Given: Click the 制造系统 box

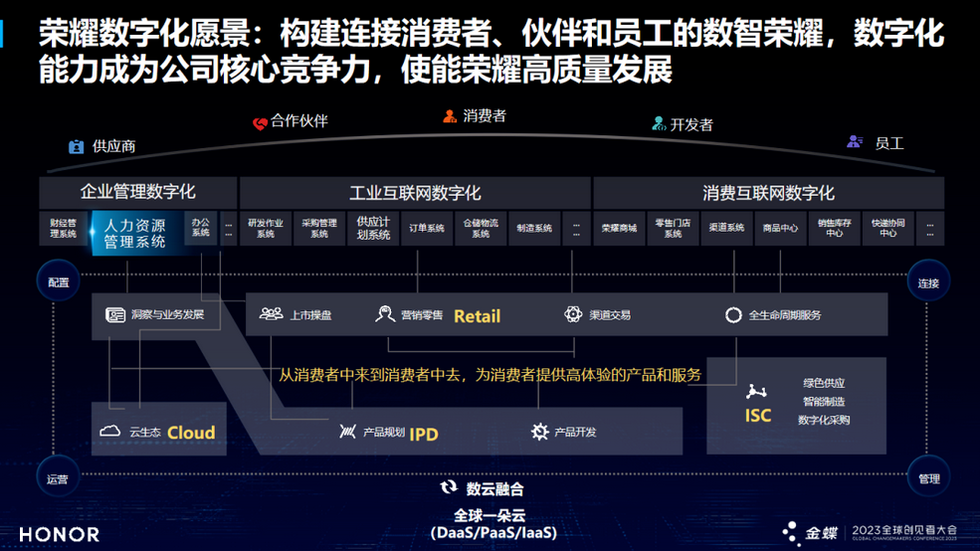Looking at the screenshot, I should click(534, 228).
